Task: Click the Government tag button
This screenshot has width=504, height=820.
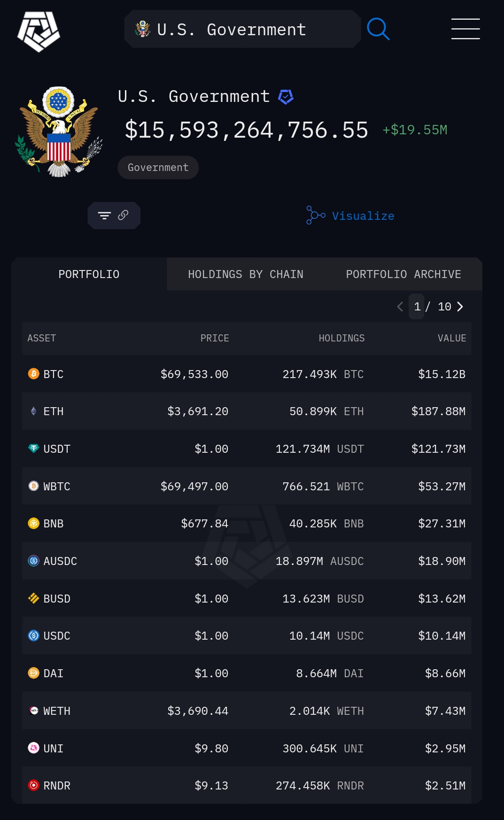Action: click(158, 168)
